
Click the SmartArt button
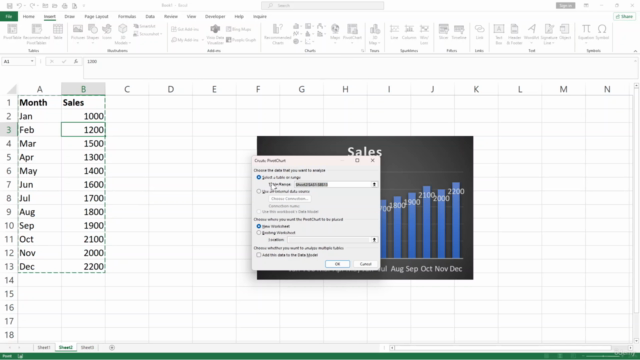tap(144, 26)
